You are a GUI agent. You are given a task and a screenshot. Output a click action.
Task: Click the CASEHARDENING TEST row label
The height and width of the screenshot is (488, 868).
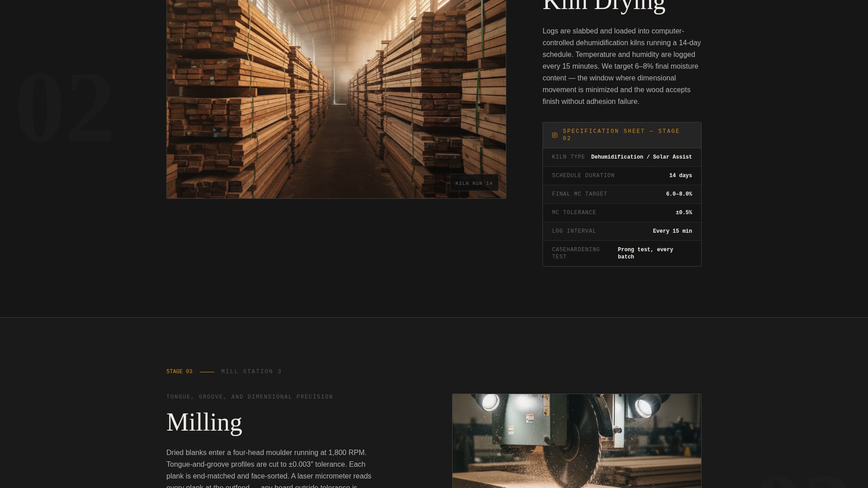pyautogui.click(x=575, y=253)
